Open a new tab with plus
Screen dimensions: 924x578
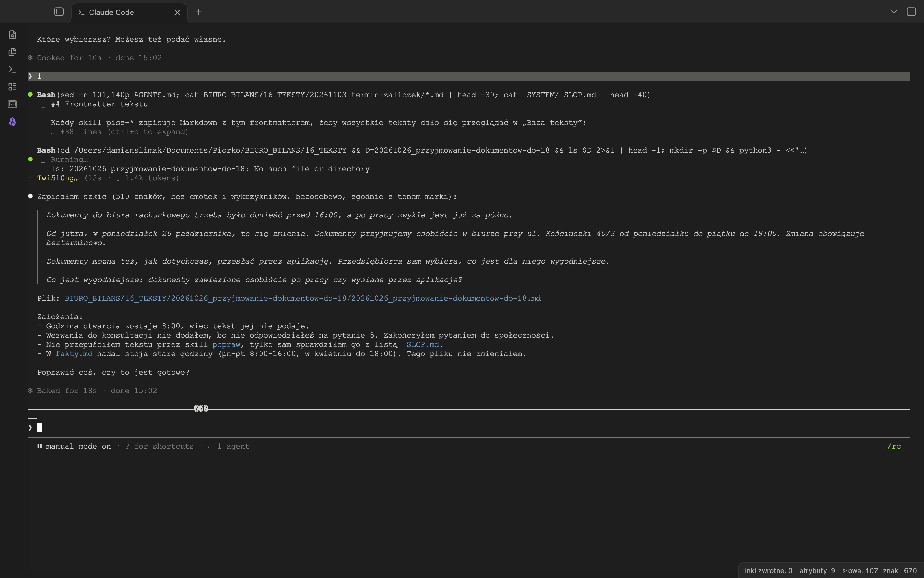click(x=199, y=12)
